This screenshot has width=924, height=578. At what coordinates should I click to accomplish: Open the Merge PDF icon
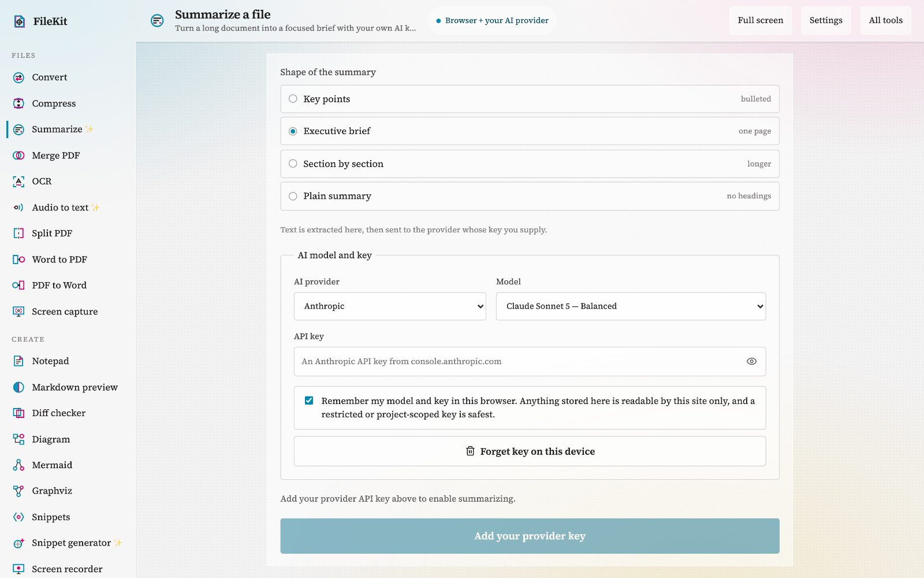[x=18, y=155]
